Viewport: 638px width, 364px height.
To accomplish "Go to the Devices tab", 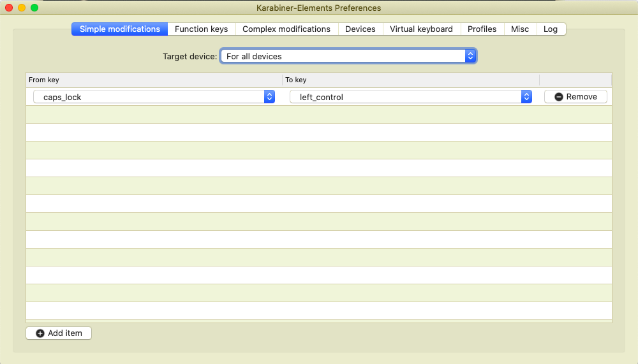I will [360, 29].
